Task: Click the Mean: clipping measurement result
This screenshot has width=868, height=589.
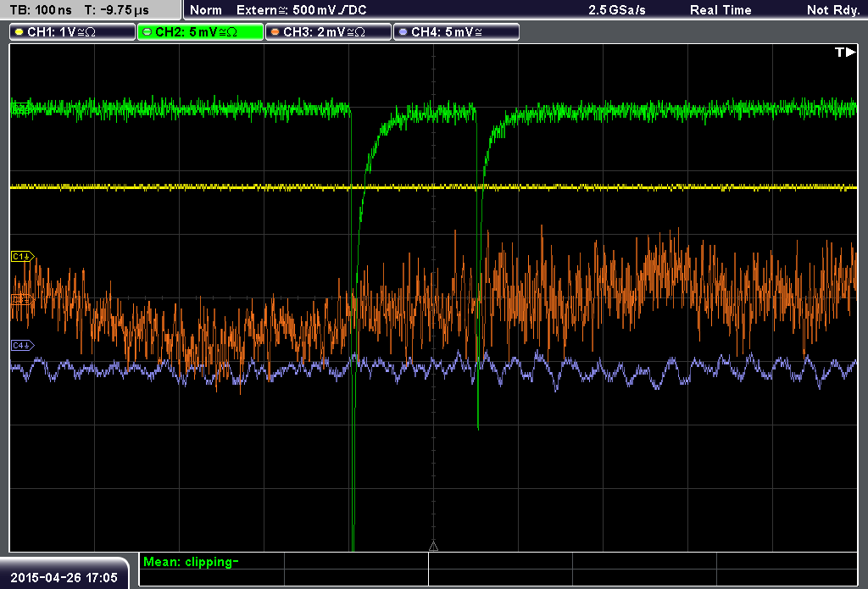Action: [x=191, y=562]
